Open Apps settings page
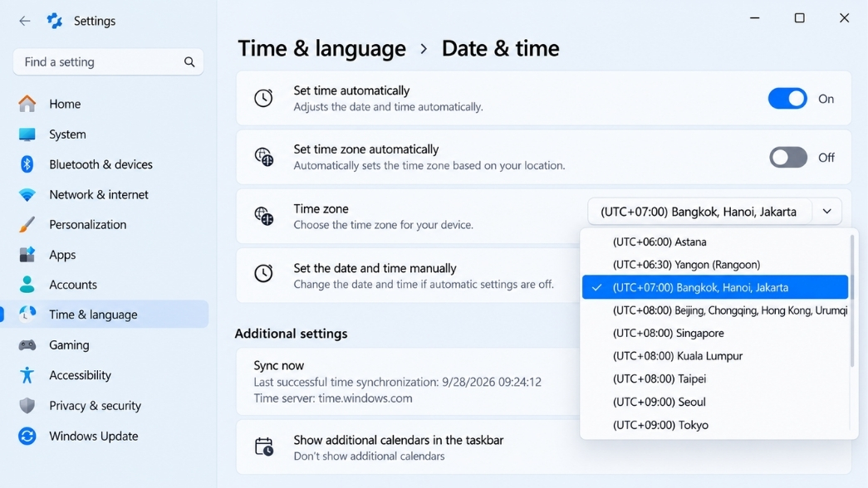This screenshot has height=488, width=868. pos(105,255)
